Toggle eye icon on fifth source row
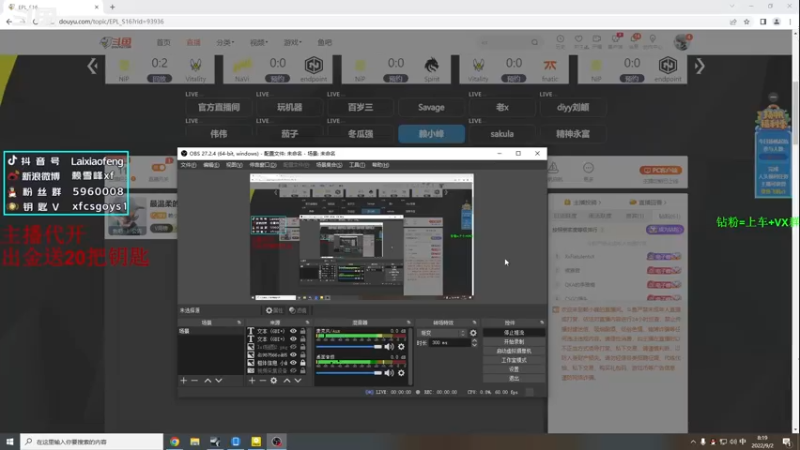Viewport: 800px width, 450px height. coord(293,363)
